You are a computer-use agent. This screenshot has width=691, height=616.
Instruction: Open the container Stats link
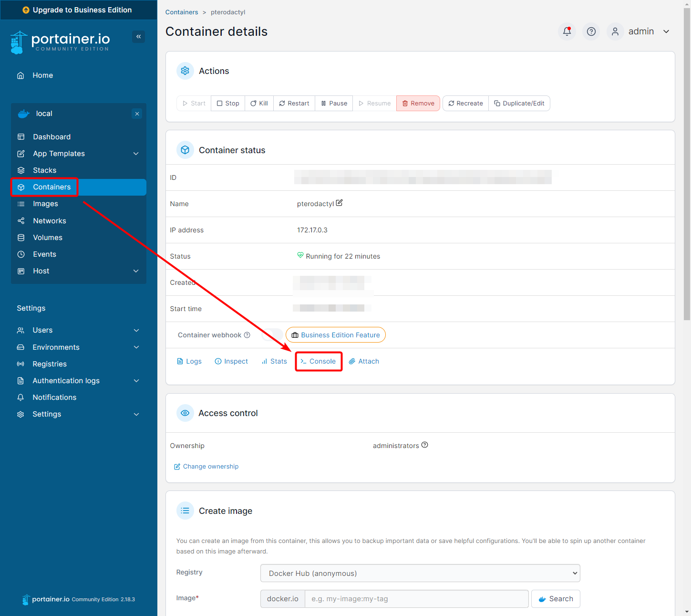pos(274,361)
